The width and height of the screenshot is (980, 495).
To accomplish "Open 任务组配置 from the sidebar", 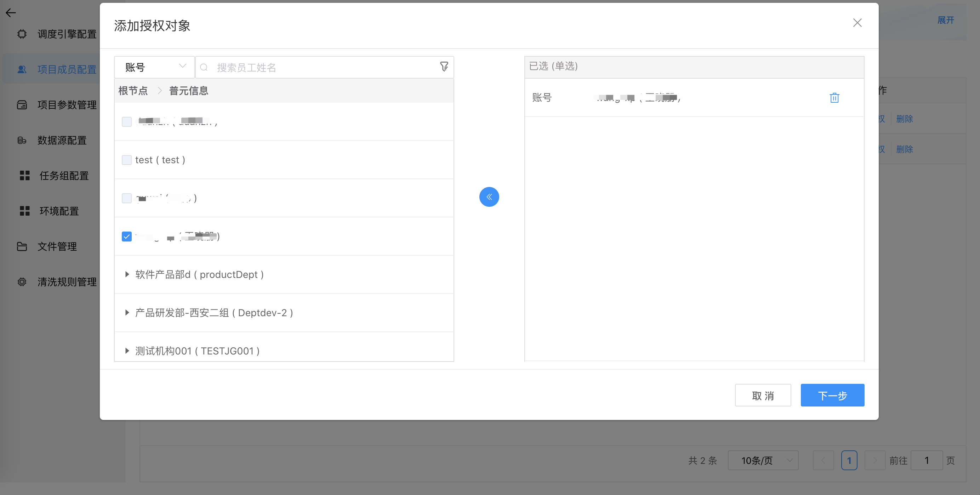I will point(24,175).
